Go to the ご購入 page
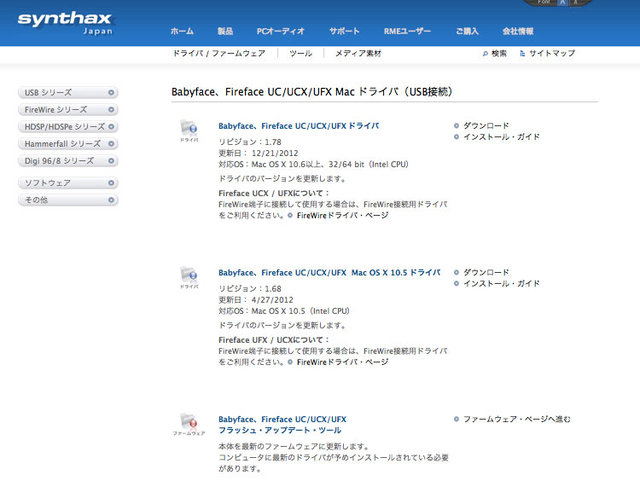The width and height of the screenshot is (640, 504). (x=467, y=31)
